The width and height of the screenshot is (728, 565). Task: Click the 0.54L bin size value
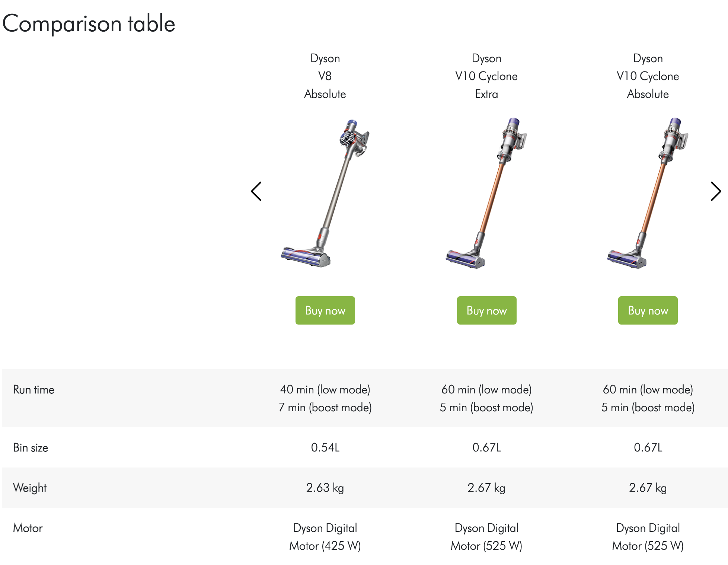point(325,447)
